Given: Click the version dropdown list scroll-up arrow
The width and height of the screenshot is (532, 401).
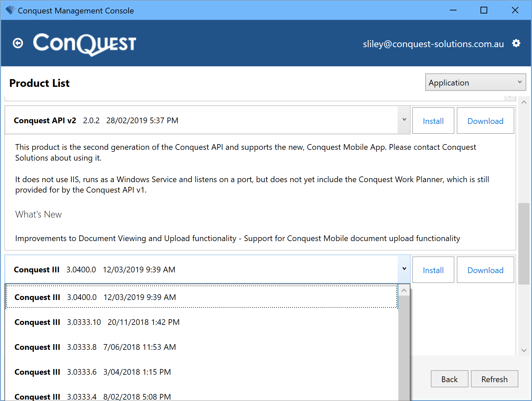Looking at the screenshot, I should pos(404,290).
